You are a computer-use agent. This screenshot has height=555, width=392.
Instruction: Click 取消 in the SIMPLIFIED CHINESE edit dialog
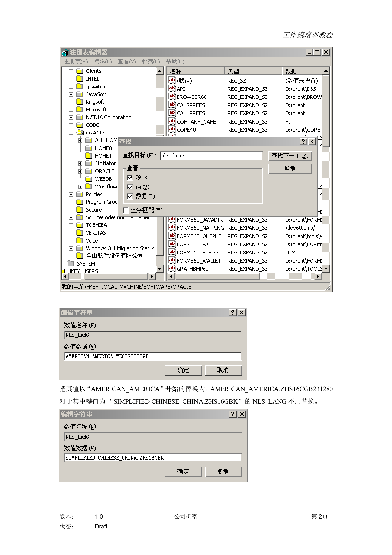pyautogui.click(x=223, y=472)
